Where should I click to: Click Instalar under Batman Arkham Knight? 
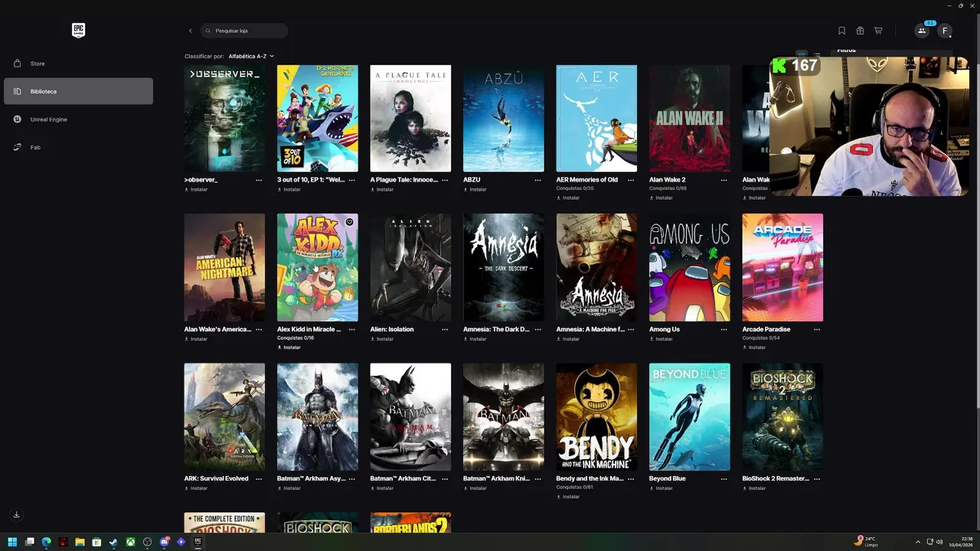coord(475,487)
